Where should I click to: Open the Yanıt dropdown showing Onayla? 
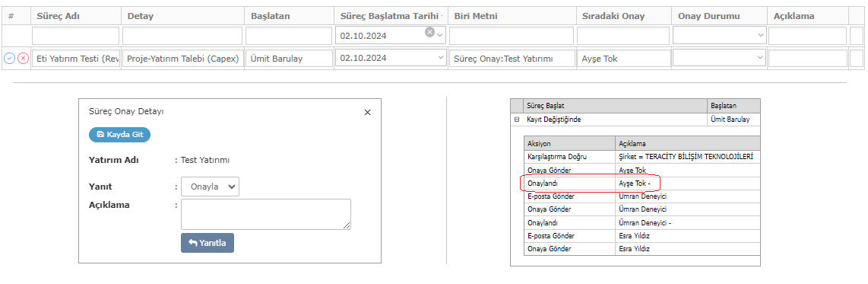pyautogui.click(x=211, y=187)
